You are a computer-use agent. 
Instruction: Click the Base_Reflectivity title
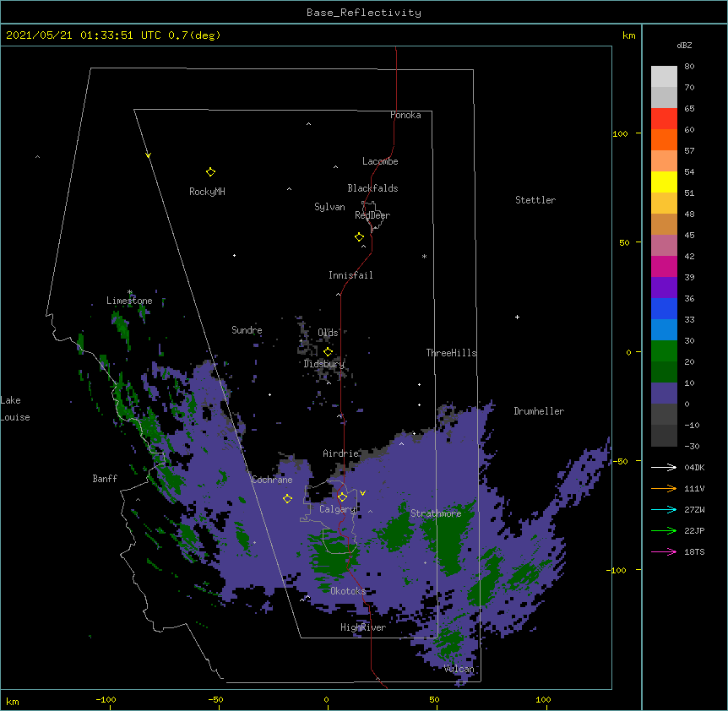click(364, 13)
